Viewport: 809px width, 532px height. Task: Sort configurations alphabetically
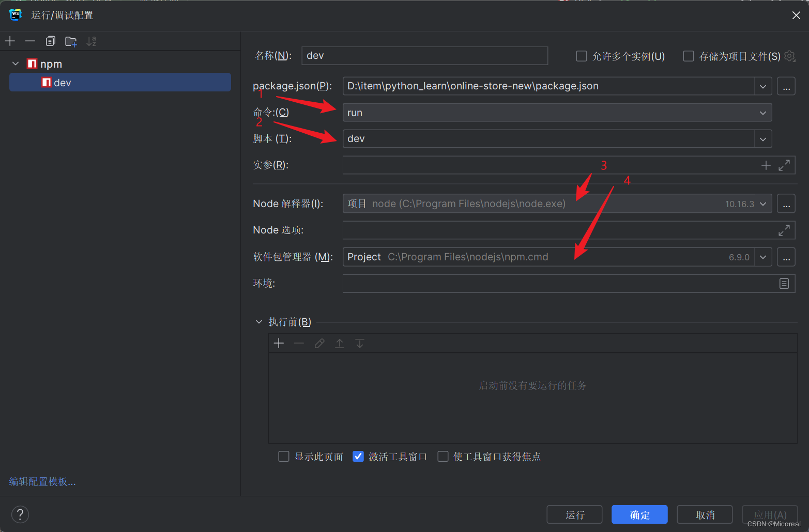(91, 41)
